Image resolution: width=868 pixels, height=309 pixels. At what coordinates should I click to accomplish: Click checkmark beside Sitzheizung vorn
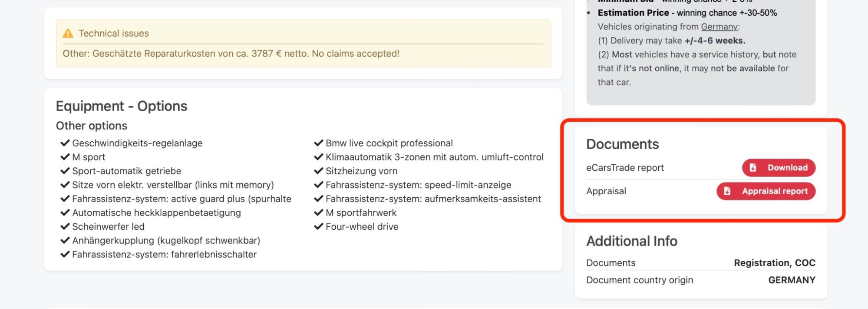pos(319,171)
